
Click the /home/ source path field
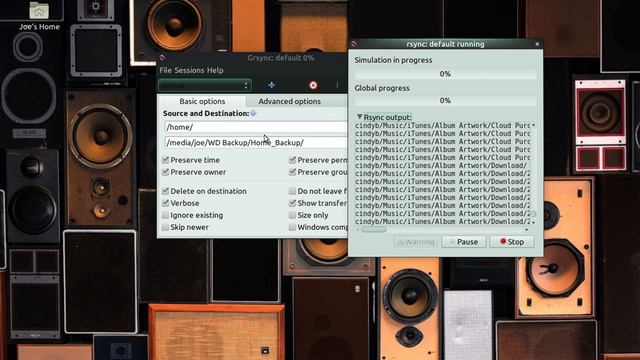[256, 127]
